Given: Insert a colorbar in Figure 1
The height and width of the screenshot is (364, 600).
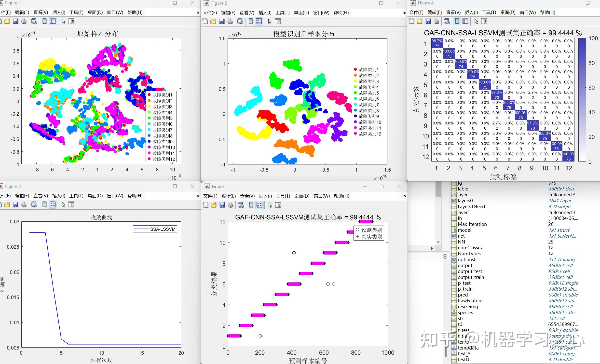Looking at the screenshot, I should [x=44, y=21].
